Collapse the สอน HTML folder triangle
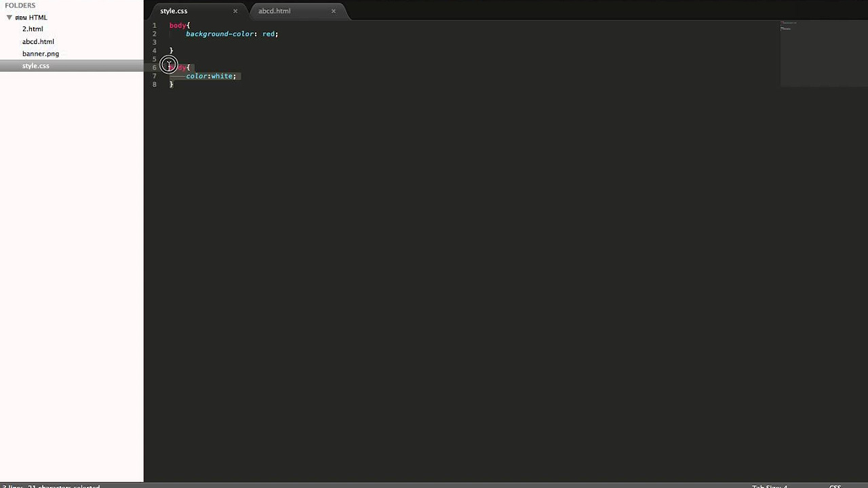The height and width of the screenshot is (488, 868). point(9,17)
